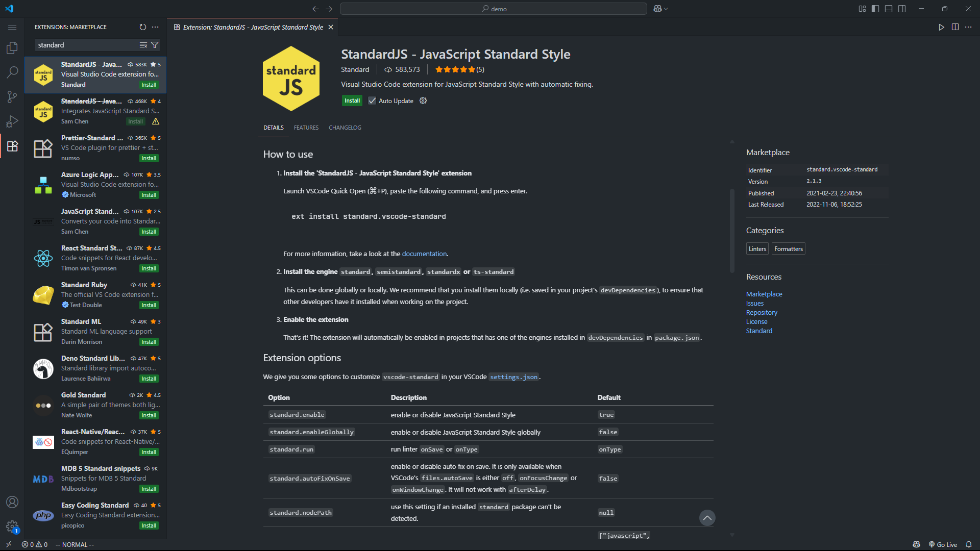
Task: Select the extension editor tab title
Action: click(x=253, y=27)
